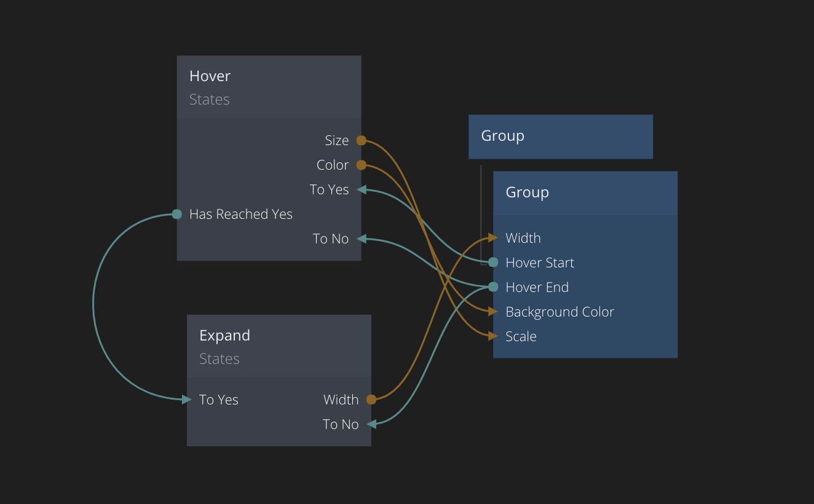Click Hover node's To No arrow
814x504 pixels.
pyautogui.click(x=362, y=238)
